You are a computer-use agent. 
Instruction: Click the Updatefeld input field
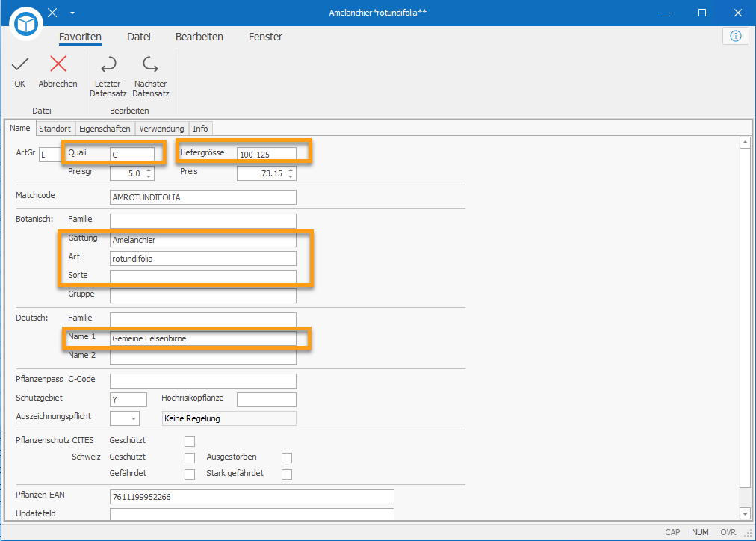coord(252,515)
